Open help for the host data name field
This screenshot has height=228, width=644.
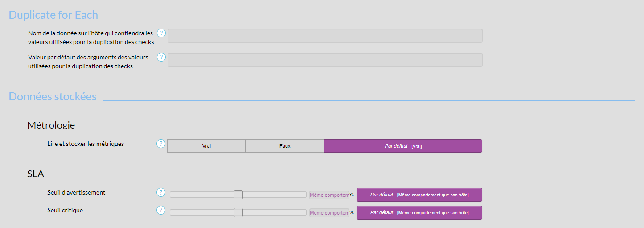coord(161,33)
